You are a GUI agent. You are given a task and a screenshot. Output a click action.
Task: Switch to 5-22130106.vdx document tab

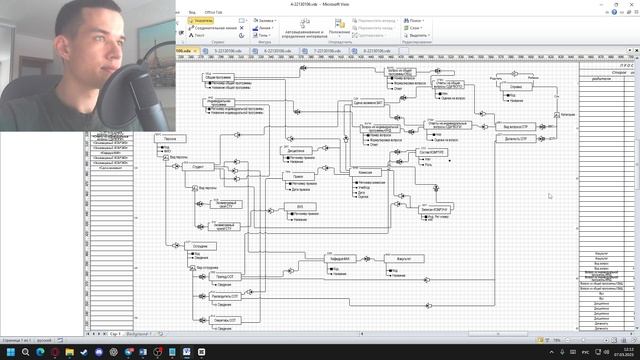[225, 51]
